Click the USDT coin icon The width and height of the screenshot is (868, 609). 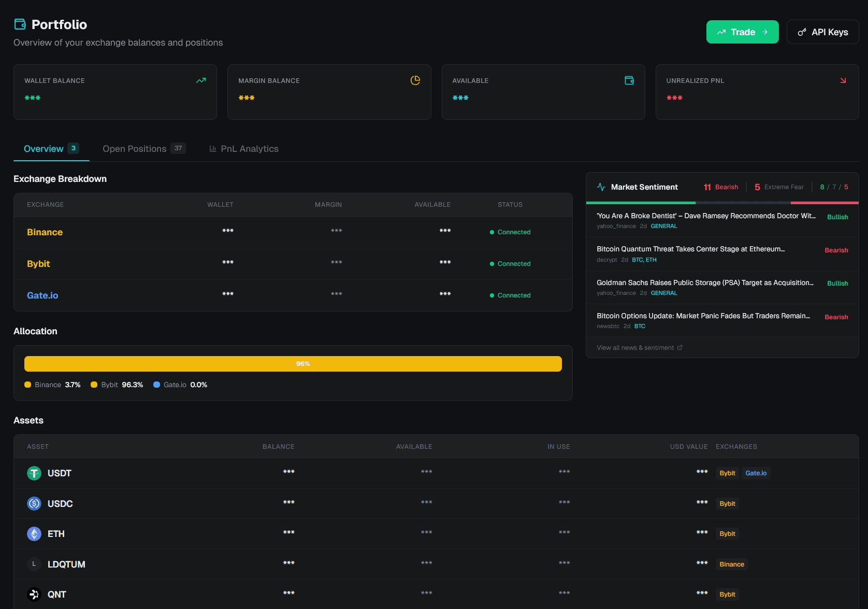tap(34, 473)
